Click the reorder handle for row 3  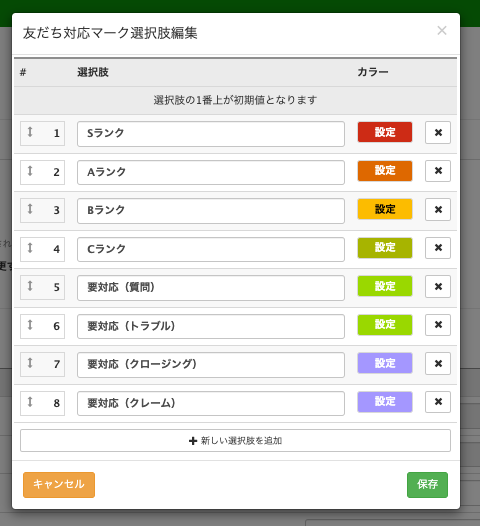30,209
